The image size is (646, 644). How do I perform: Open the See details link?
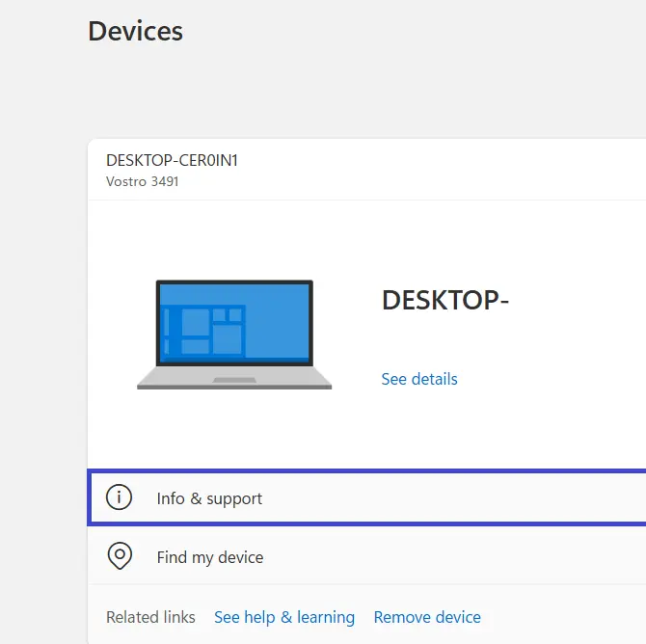point(419,379)
